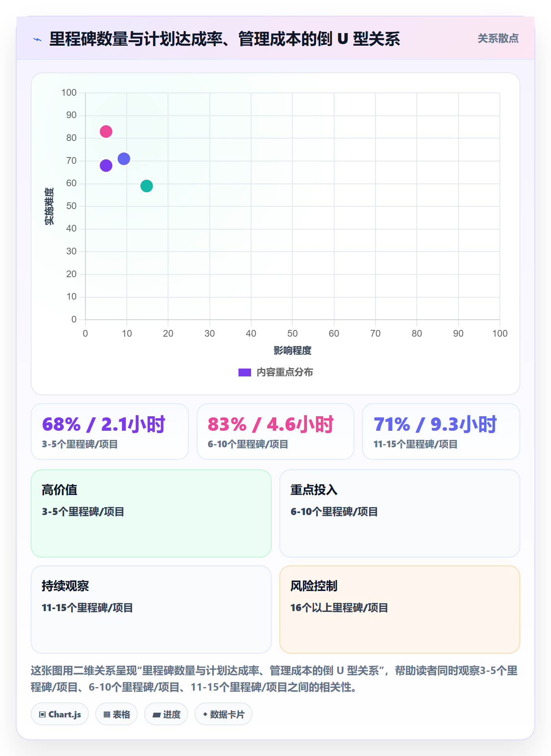Open the 高价值 quadrant card
551x756 pixels.
pos(151,513)
